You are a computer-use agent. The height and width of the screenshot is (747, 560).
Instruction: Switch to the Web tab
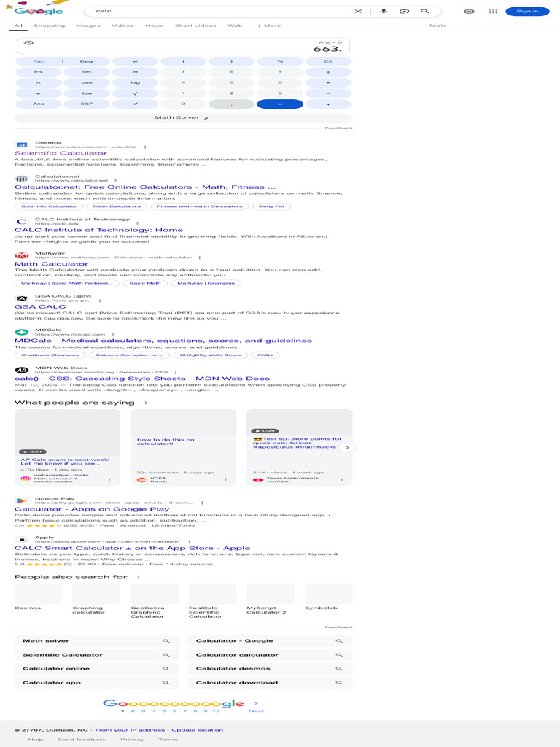click(x=235, y=26)
